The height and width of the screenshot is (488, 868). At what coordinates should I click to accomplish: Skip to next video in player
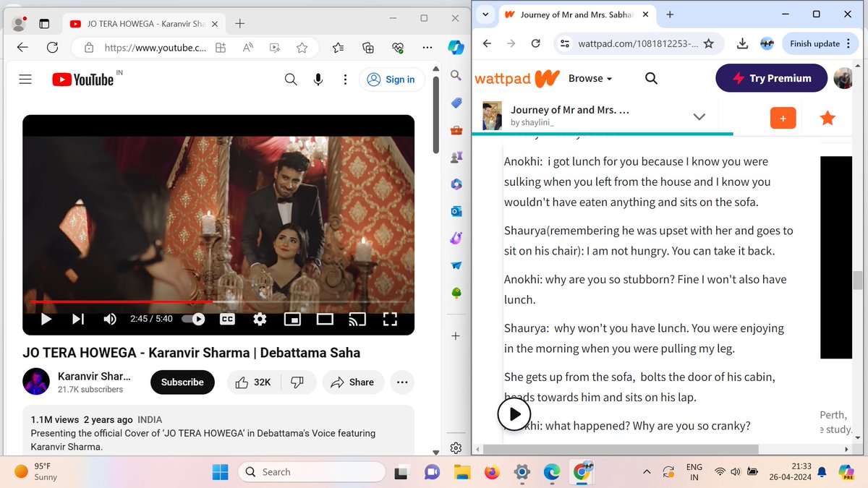(78, 319)
